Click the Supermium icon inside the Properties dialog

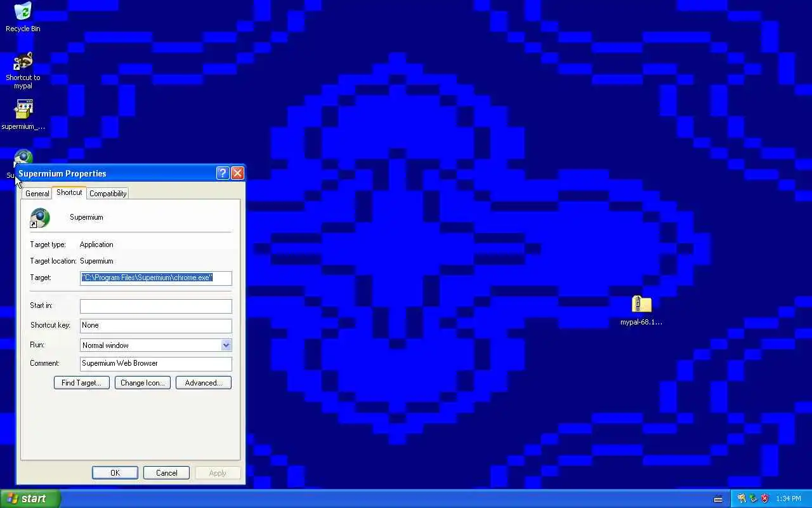(40, 218)
